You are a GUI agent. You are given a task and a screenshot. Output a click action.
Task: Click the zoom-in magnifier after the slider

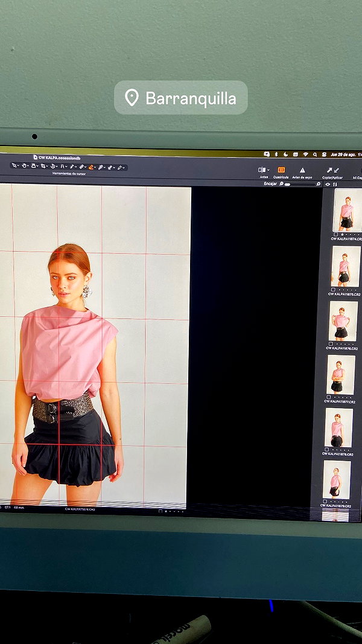(x=319, y=184)
